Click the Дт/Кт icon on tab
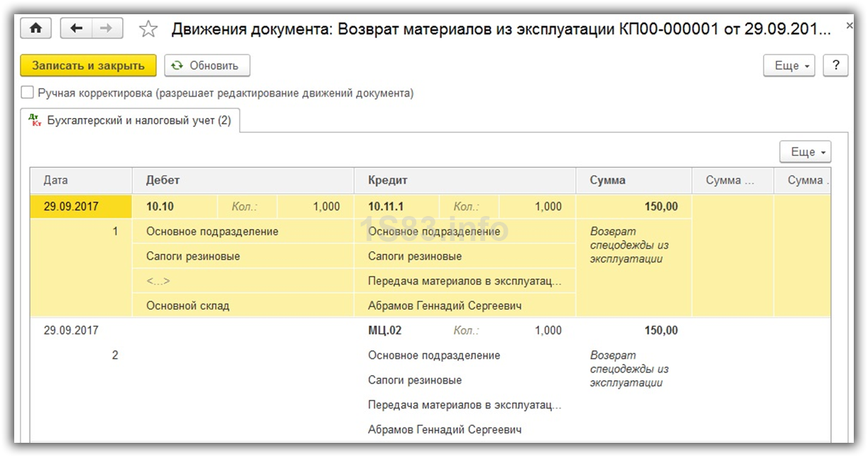 35,121
